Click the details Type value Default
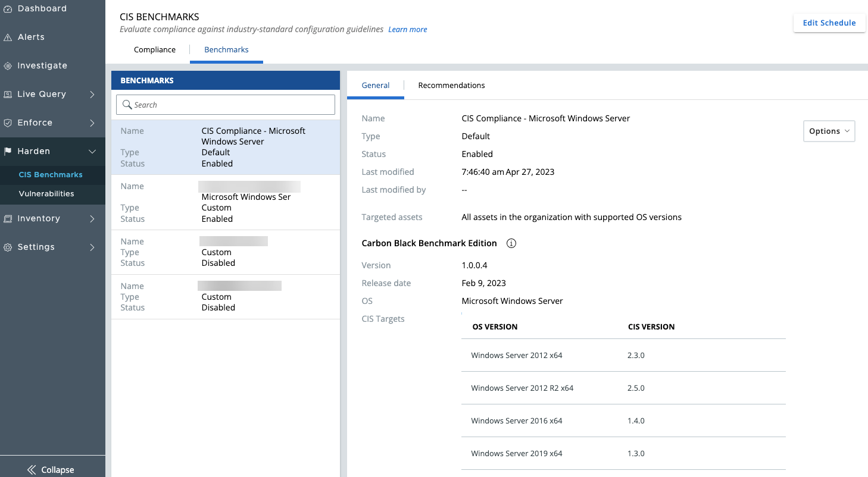Screen dimensions: 868x477 click(x=476, y=137)
